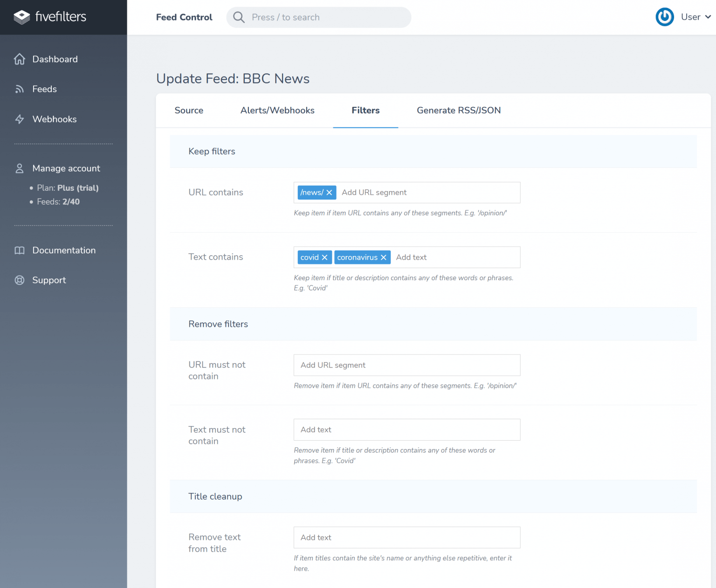Open the Alerts/Webhooks tab
The image size is (716, 588).
(x=277, y=111)
